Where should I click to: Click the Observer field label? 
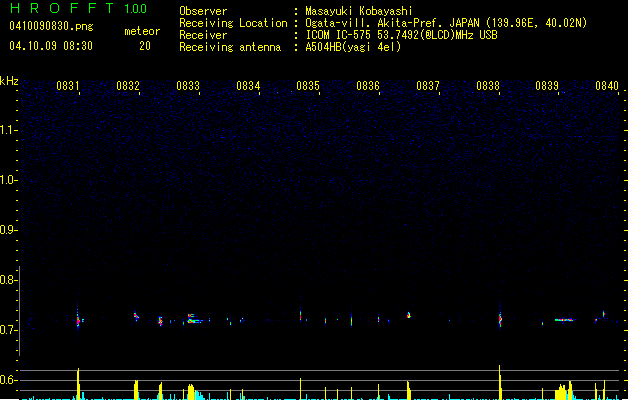pyautogui.click(x=203, y=11)
